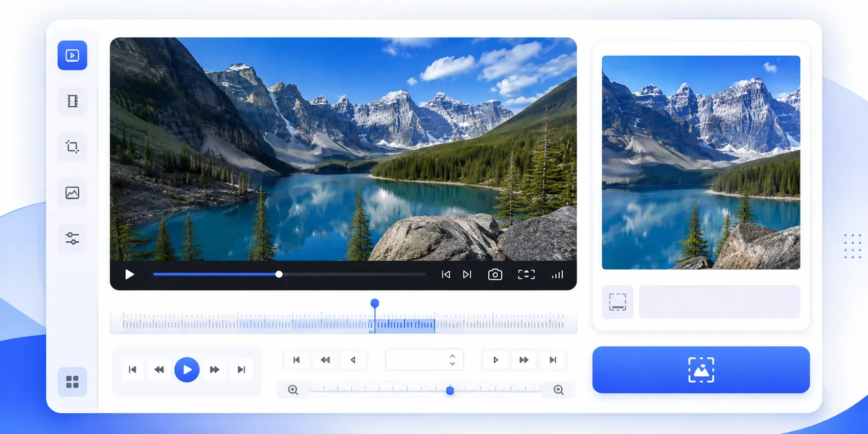Play video using in-player play button
This screenshot has height=434, width=868.
click(x=130, y=274)
